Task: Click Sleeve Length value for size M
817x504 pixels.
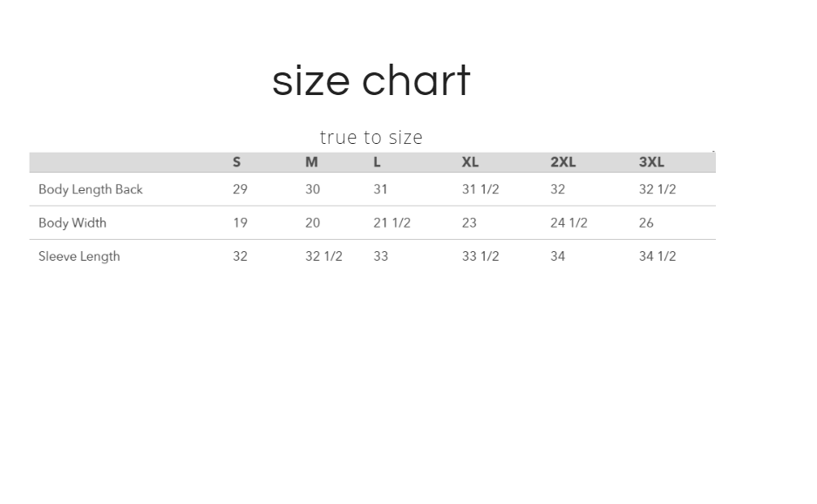Action: point(323,256)
